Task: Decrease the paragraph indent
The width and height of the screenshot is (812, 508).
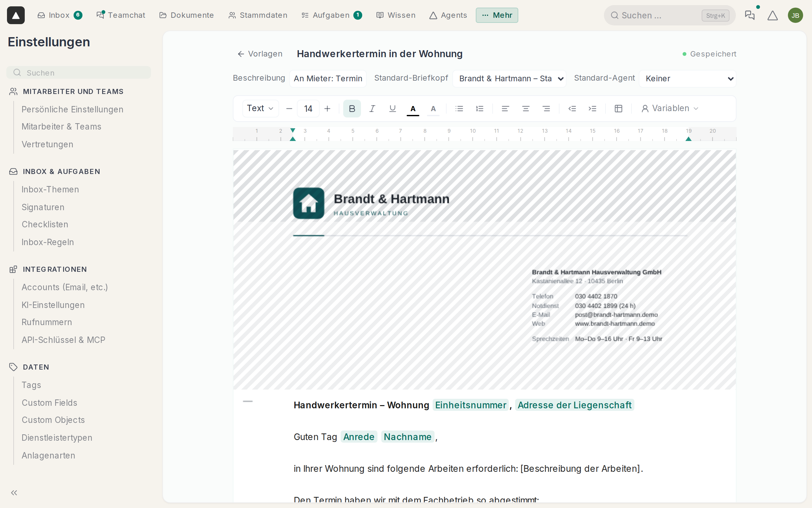Action: pyautogui.click(x=572, y=109)
